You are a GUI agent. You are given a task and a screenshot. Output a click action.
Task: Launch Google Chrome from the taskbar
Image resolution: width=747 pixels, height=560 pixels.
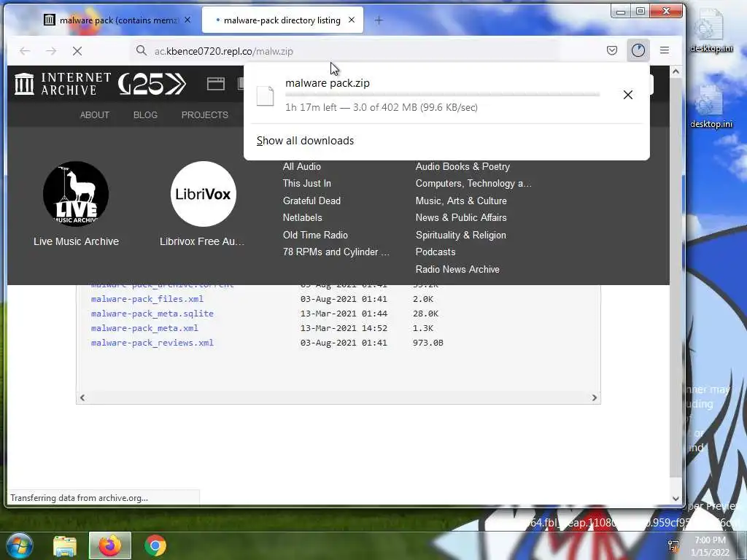[155, 545]
